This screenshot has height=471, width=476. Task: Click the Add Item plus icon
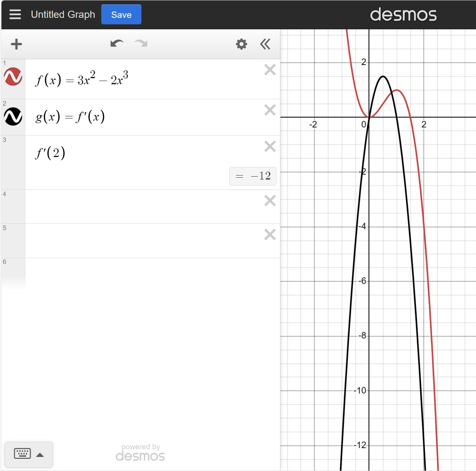16,44
